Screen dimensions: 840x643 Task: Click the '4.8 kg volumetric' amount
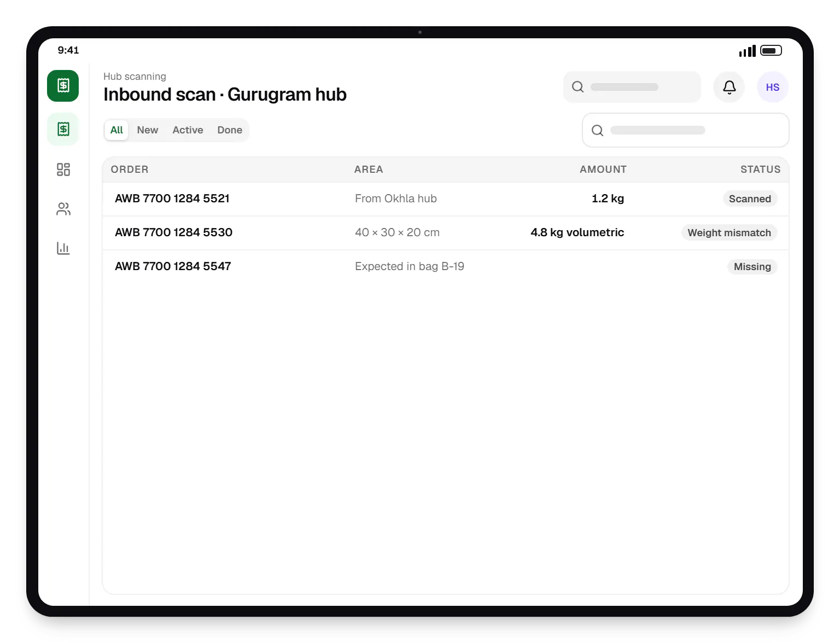pyautogui.click(x=577, y=232)
